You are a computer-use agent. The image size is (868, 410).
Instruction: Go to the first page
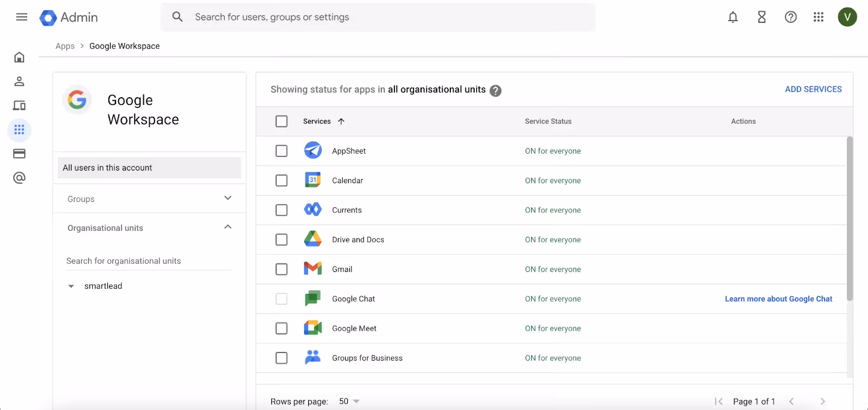719,401
